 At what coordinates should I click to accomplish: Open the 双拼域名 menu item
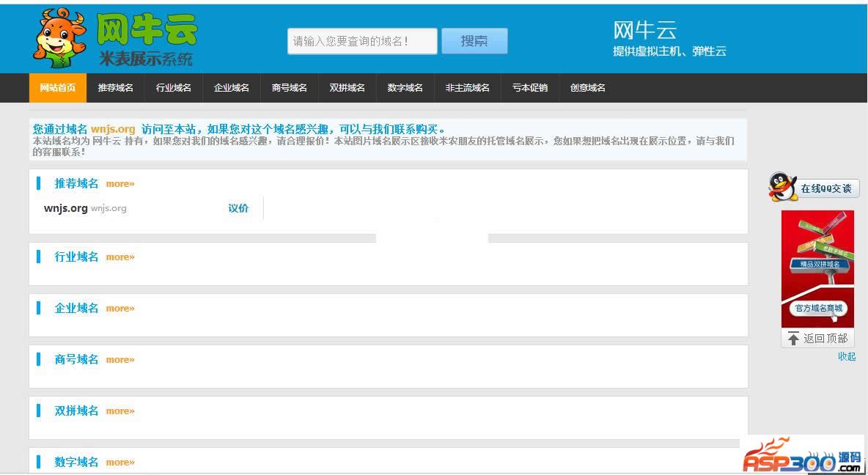click(x=347, y=87)
